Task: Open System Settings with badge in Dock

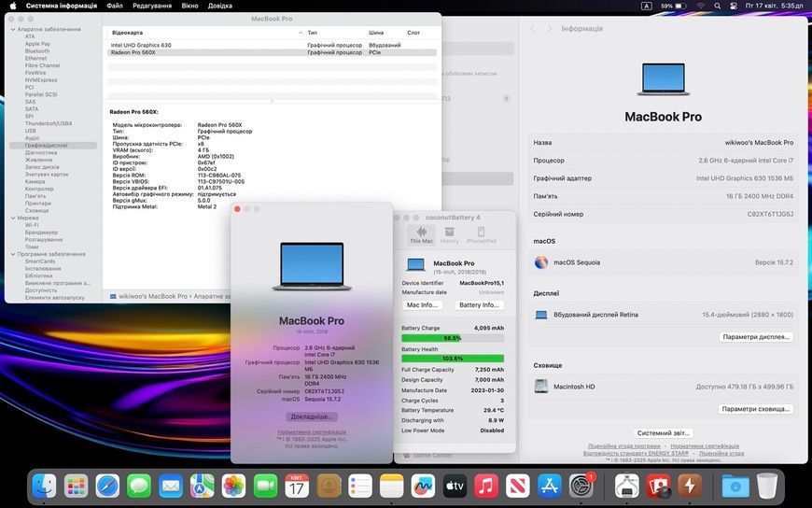Action: (581, 487)
